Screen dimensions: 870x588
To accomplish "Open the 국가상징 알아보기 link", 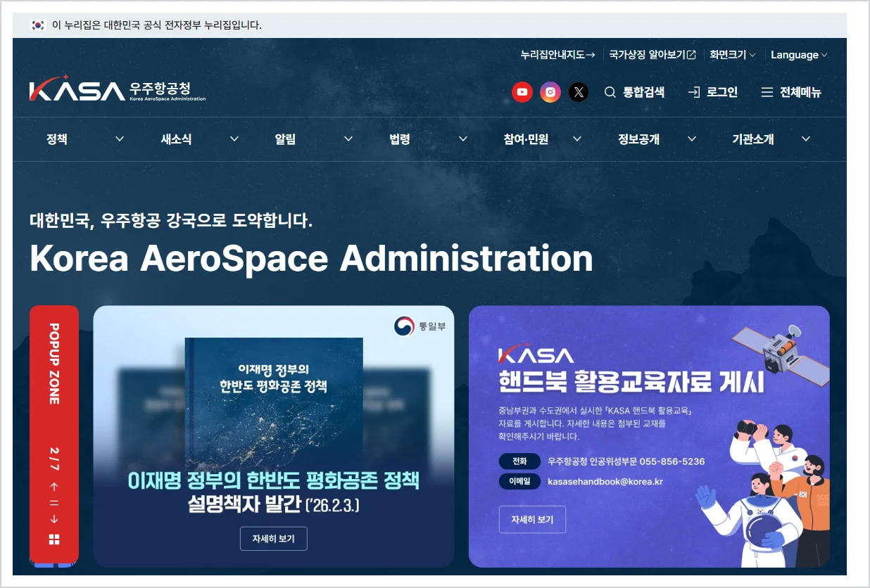I will 652,55.
